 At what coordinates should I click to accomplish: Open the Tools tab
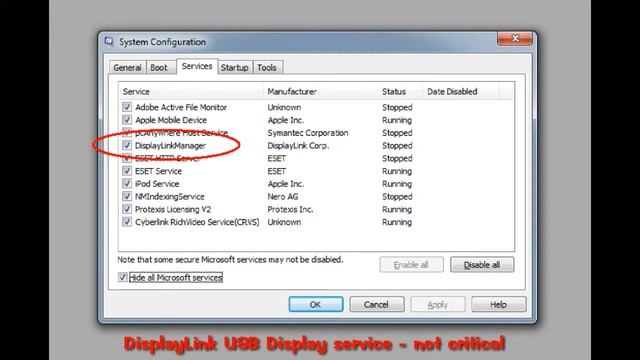[267, 68]
